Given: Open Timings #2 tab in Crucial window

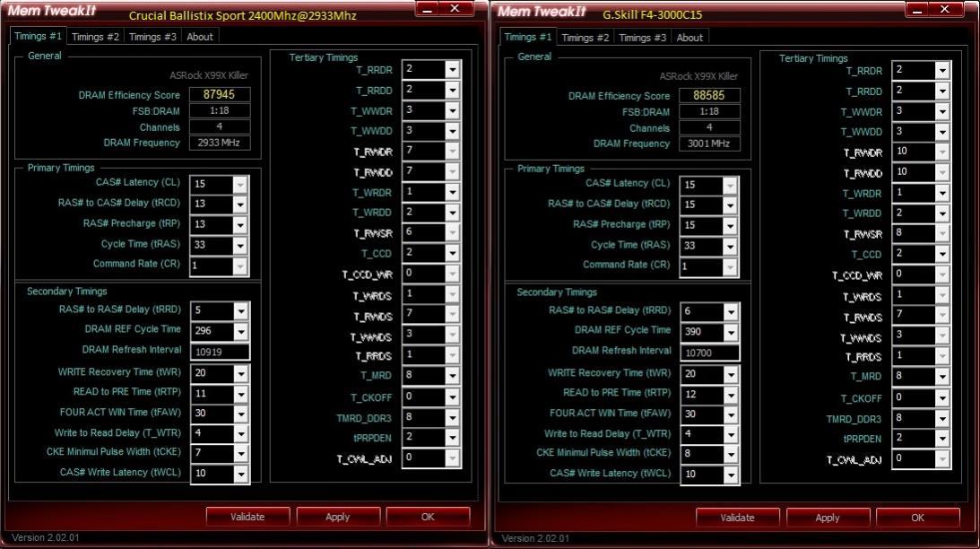Looking at the screenshot, I should coord(95,37).
